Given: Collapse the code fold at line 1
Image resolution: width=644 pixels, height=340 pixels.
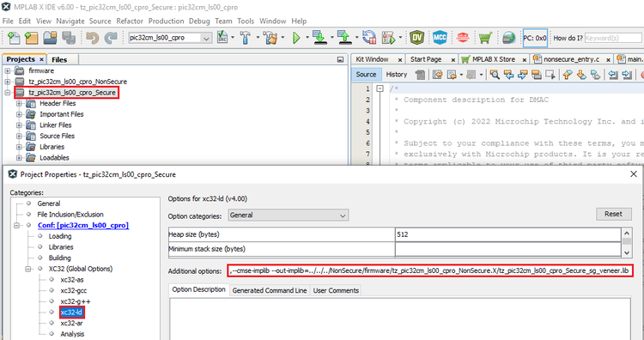Looking at the screenshot, I should coord(380,88).
